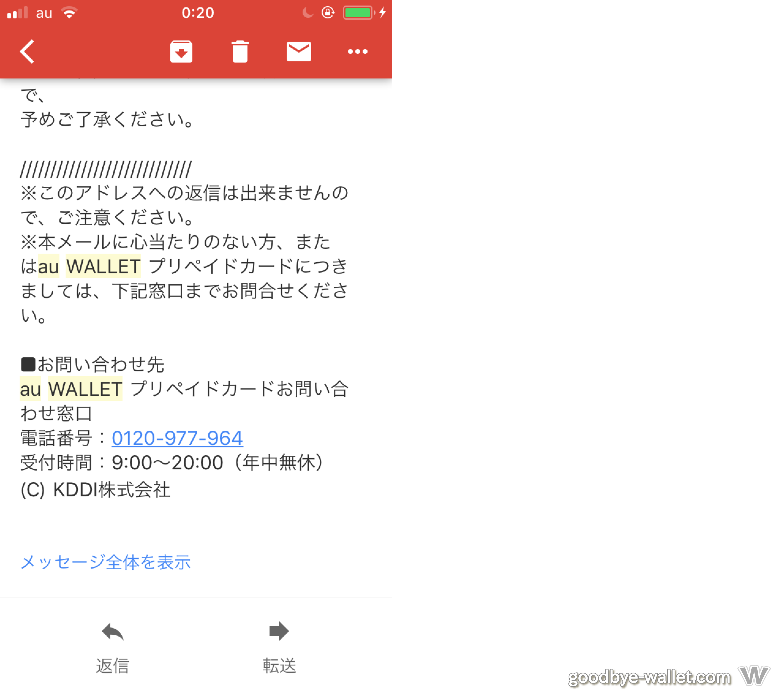
Task: Open the three-dot more menu
Action: [x=357, y=51]
